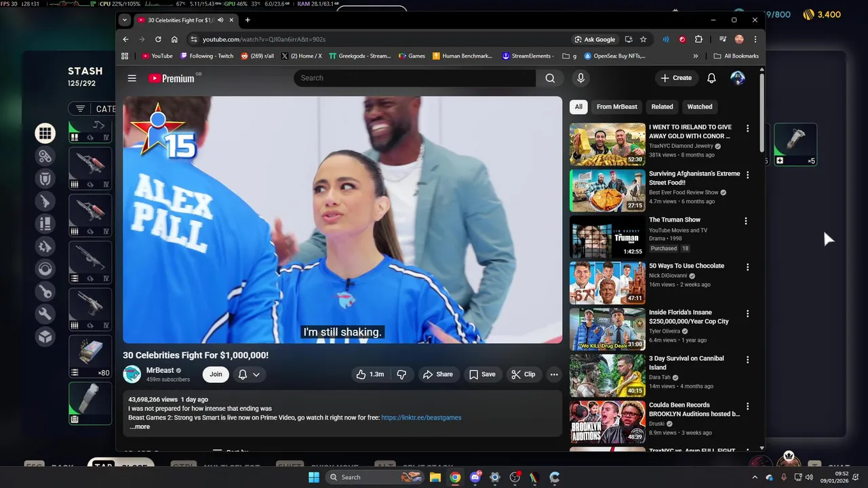Open Chrome media control icon
The height and width of the screenshot is (488, 868).
click(x=723, y=39)
